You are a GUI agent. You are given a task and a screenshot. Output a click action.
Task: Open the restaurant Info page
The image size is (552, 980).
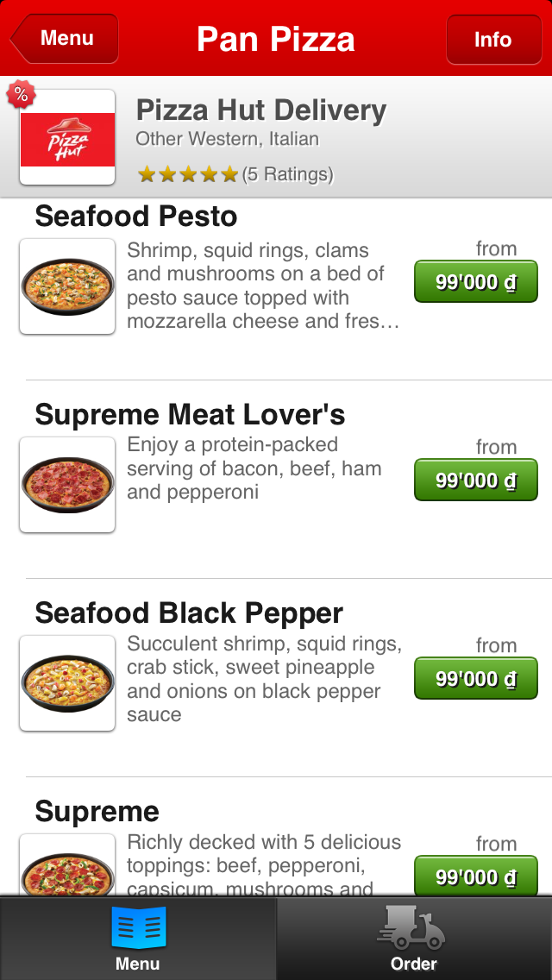pyautogui.click(x=492, y=40)
